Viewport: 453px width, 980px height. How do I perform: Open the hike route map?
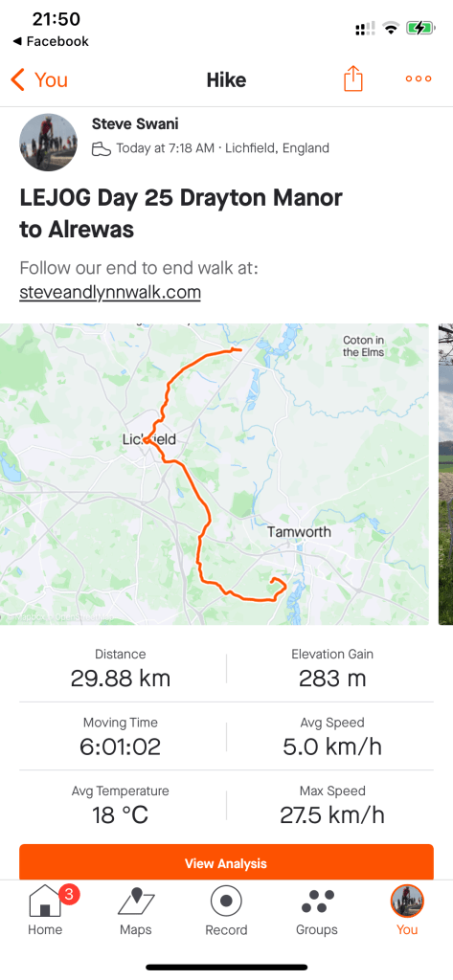(214, 474)
